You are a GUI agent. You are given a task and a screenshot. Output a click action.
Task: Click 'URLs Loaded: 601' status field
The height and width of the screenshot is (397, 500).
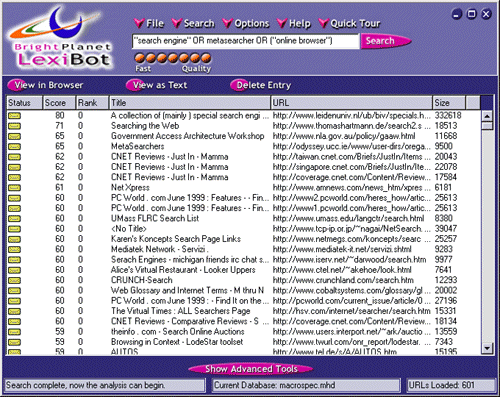(x=451, y=385)
